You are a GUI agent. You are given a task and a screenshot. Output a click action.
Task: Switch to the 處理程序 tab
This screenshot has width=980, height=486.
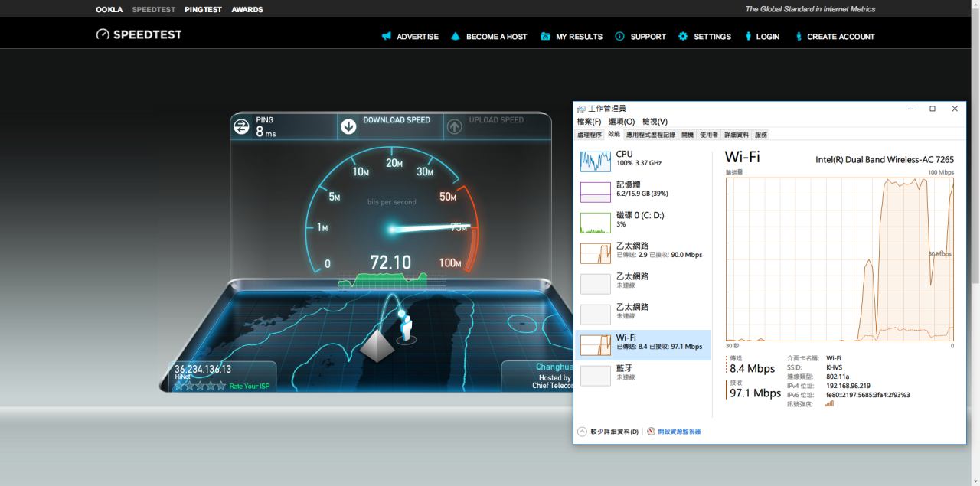pos(590,135)
